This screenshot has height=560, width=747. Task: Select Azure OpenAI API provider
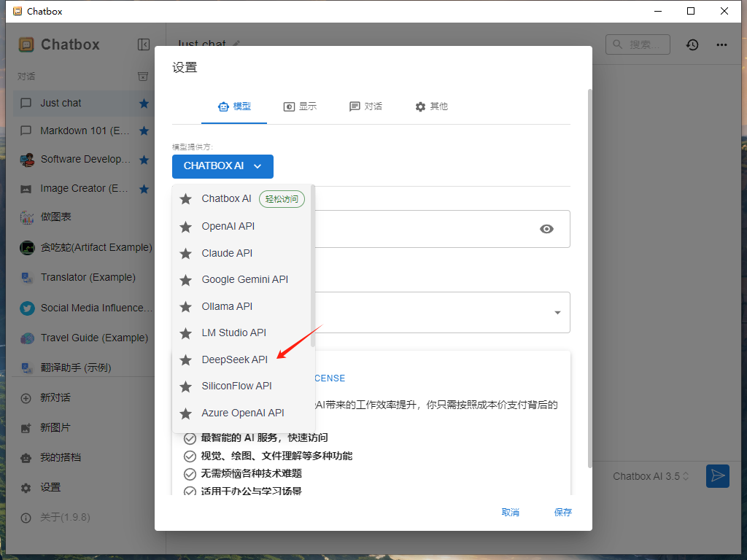coord(241,413)
